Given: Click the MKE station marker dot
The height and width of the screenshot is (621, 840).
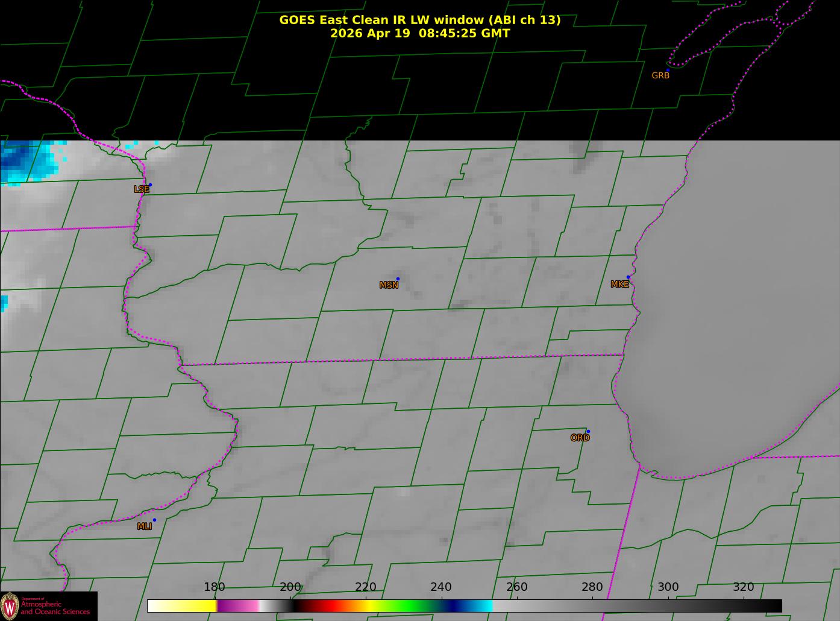Looking at the screenshot, I should pos(628,277).
